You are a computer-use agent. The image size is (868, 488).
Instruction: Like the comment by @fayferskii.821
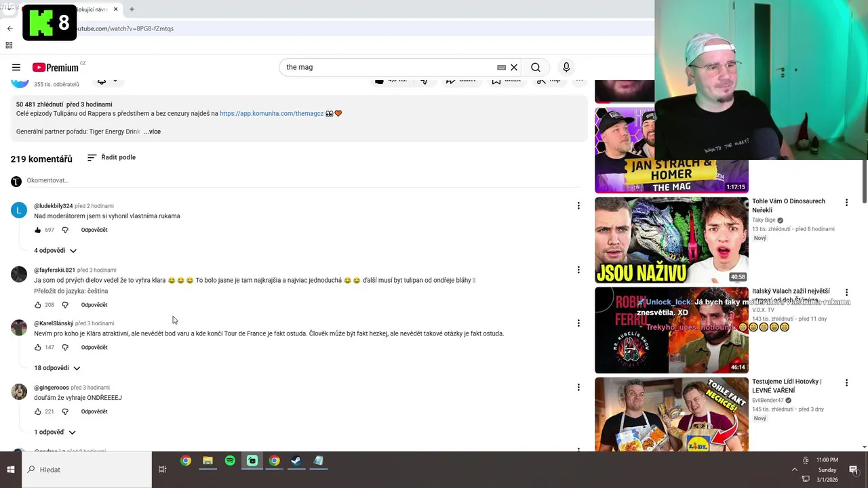[x=38, y=305]
